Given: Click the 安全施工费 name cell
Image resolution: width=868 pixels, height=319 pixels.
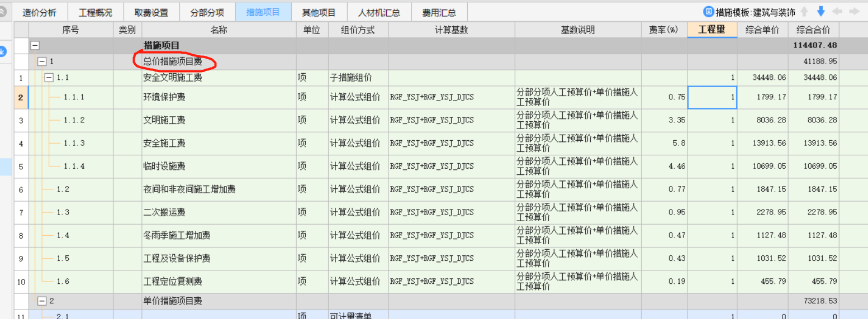Looking at the screenshot, I should click(219, 144).
